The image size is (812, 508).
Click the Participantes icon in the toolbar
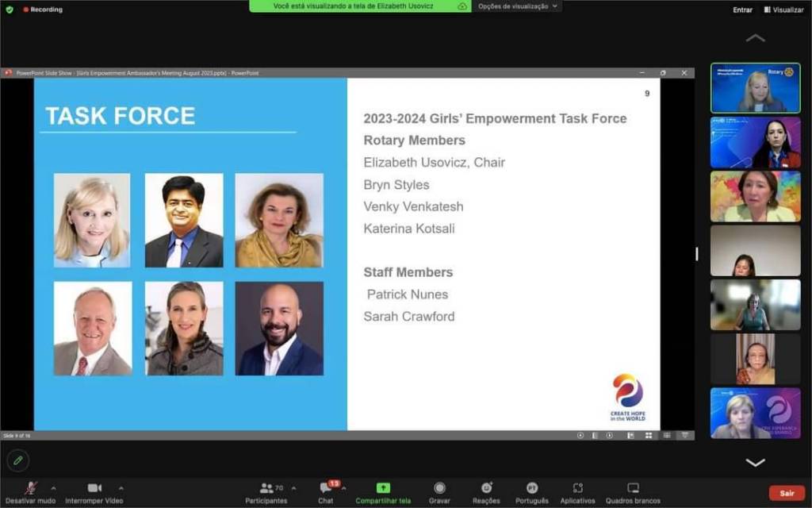click(266, 488)
